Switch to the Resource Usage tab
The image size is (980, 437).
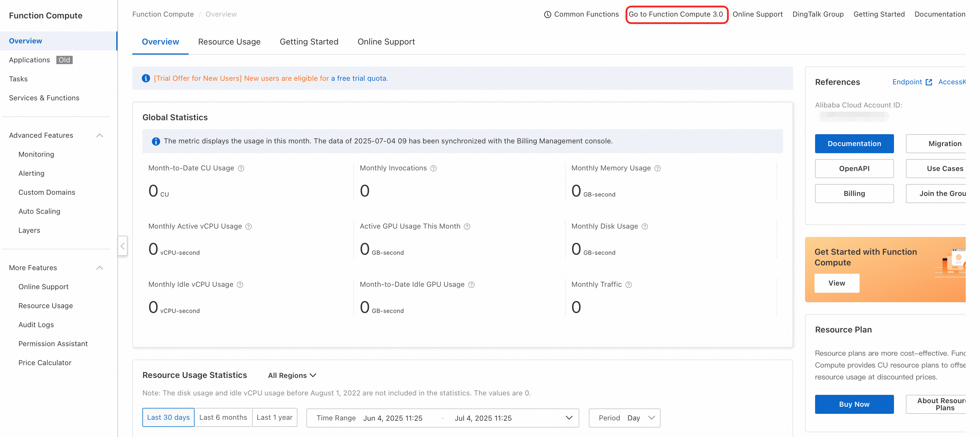(x=229, y=42)
